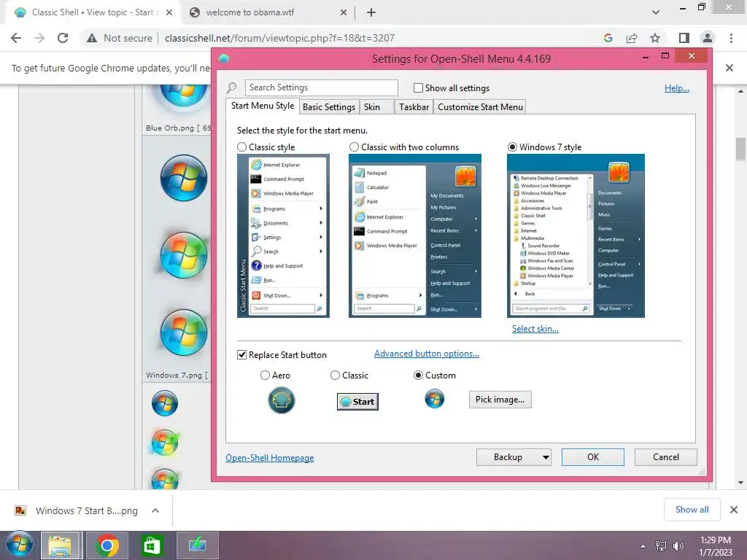Enable Show all settings checkbox
This screenshot has width=747, height=560.
click(418, 88)
